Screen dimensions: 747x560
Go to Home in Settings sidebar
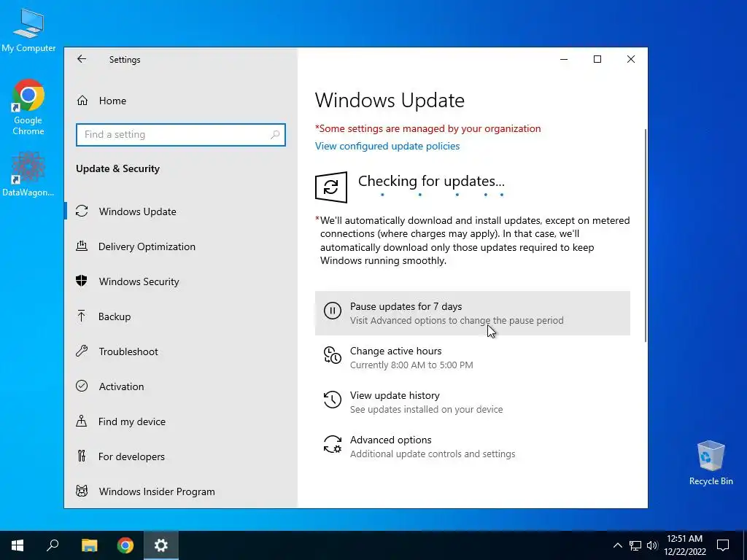[112, 101]
